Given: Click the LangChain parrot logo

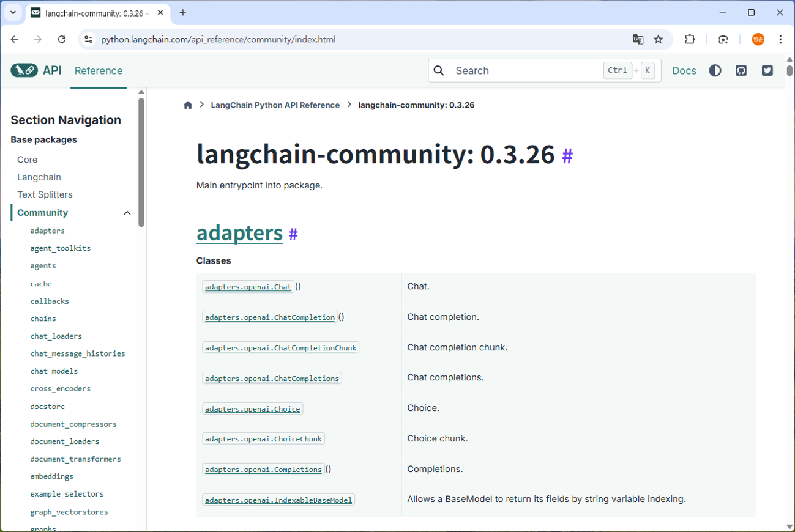Looking at the screenshot, I should (24, 70).
